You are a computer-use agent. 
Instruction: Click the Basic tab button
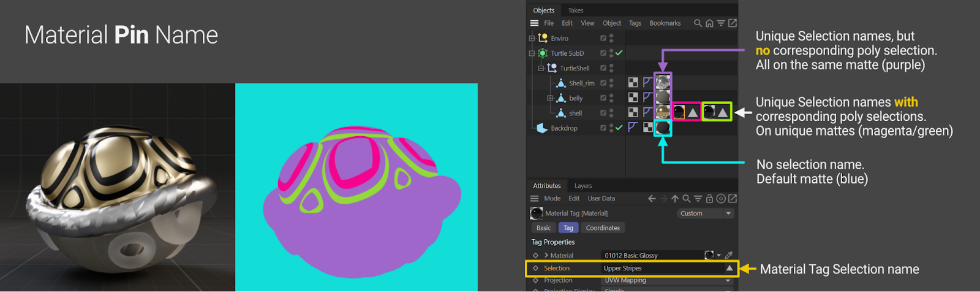point(544,228)
